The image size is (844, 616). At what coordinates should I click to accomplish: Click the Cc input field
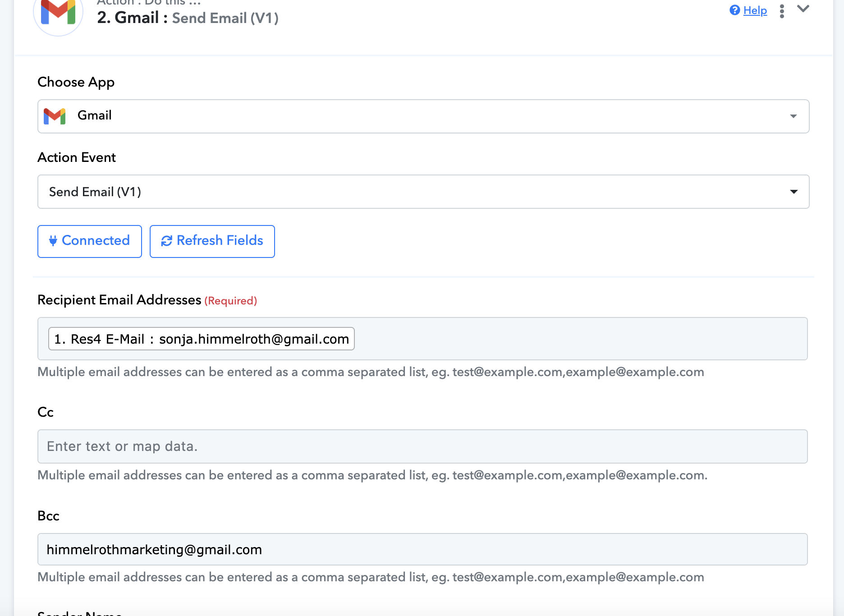[x=422, y=446]
